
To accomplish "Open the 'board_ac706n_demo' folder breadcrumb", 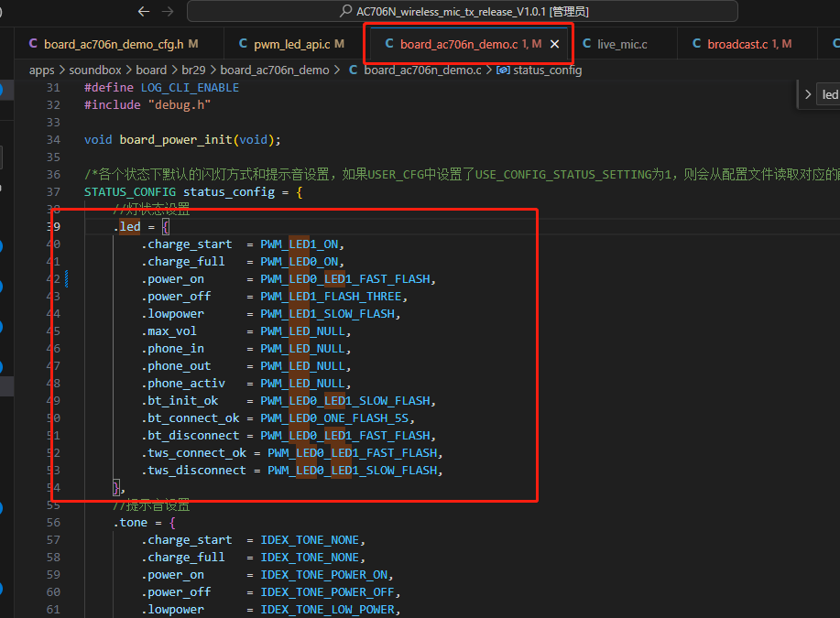I will pos(275,70).
